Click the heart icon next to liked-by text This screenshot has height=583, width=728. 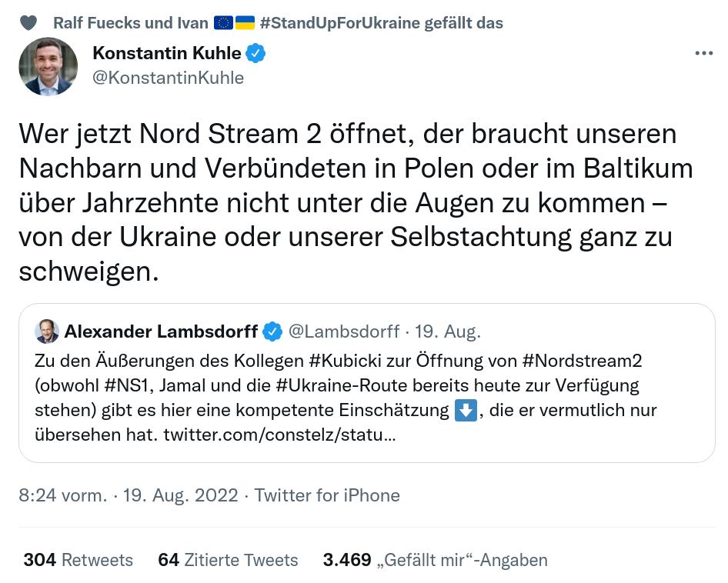pos(28,23)
